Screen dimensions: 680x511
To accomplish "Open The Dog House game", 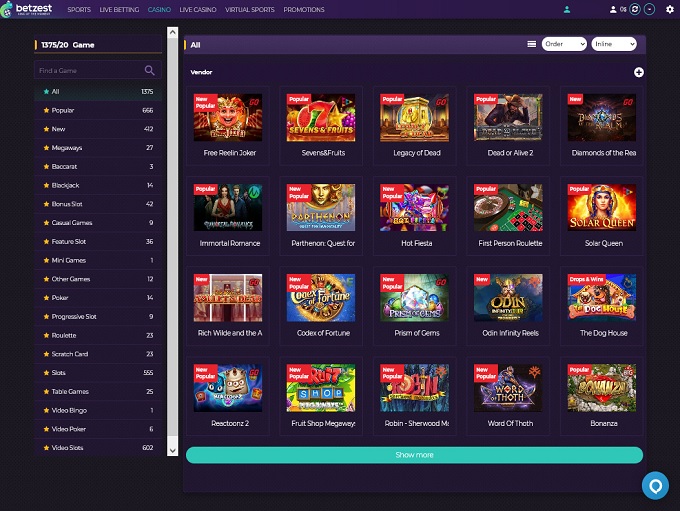I will [x=602, y=306].
